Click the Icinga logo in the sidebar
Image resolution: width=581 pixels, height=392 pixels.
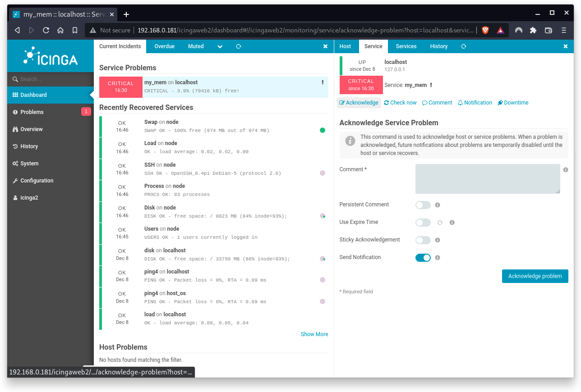pos(50,55)
